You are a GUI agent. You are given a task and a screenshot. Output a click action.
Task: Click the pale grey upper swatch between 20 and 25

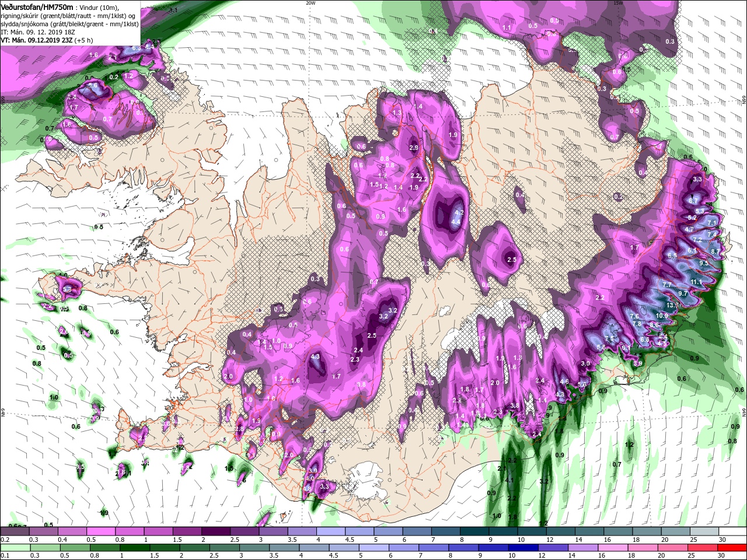(675, 531)
